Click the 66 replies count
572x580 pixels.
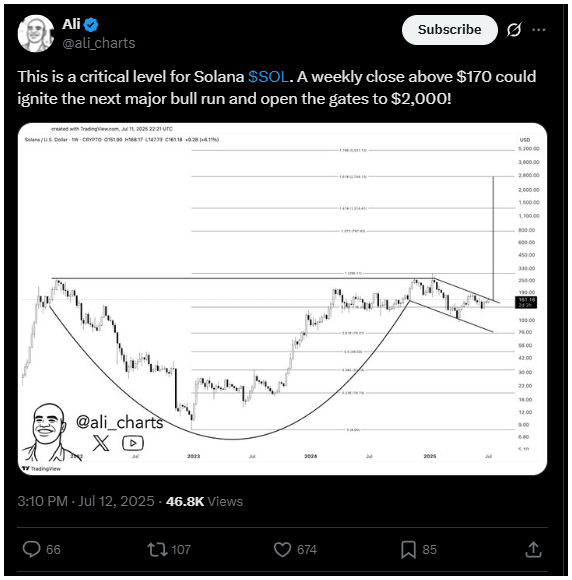53,550
